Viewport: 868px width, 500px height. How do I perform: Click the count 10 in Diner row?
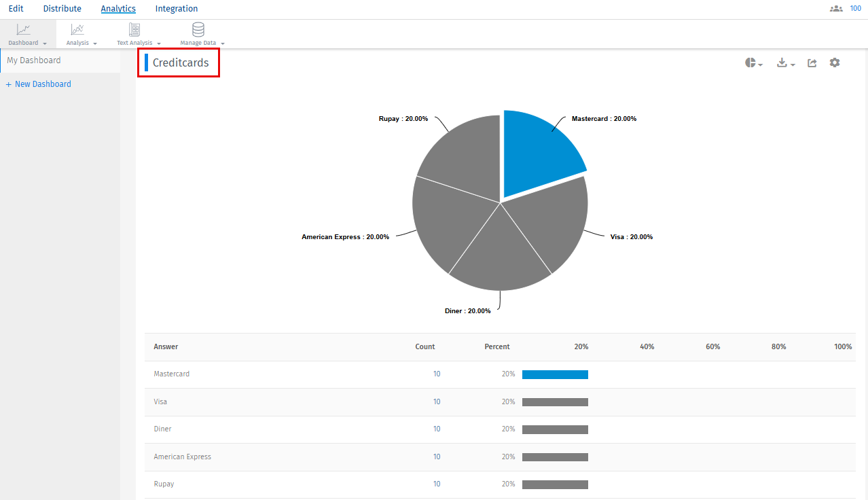437,429
